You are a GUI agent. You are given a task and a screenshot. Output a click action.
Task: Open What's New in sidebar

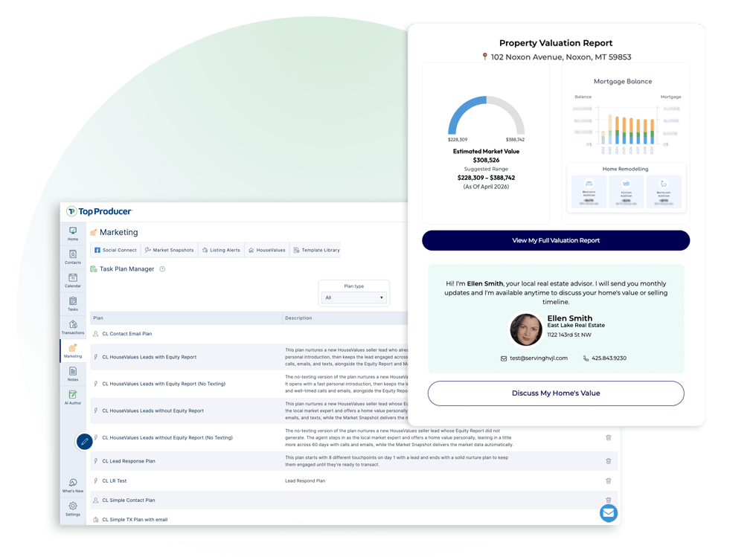(x=73, y=486)
